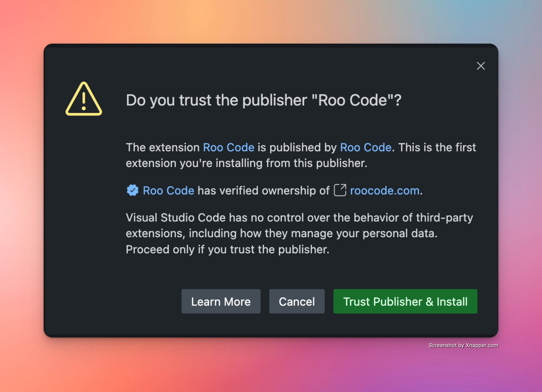Select the first extension installation notice text
Image resolution: width=542 pixels, height=392 pixels.
(x=246, y=163)
